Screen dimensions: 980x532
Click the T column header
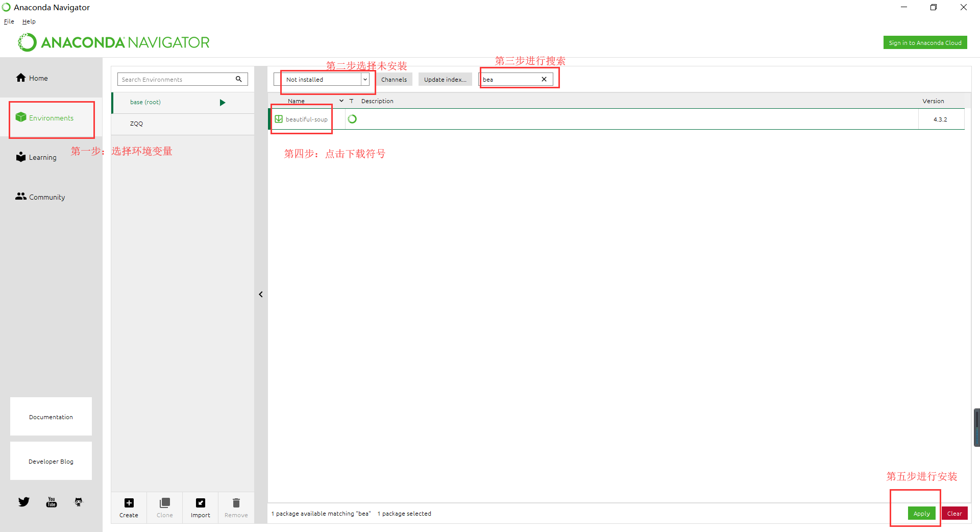pyautogui.click(x=351, y=101)
